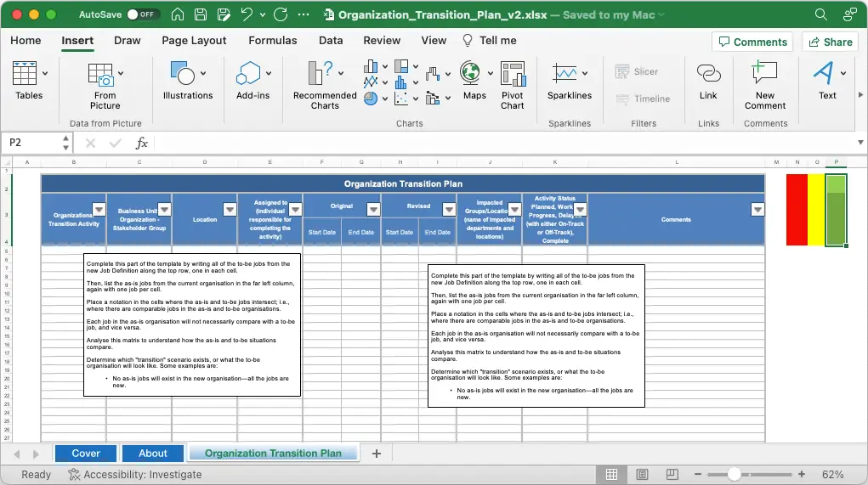The height and width of the screenshot is (485, 868).
Task: Click Accessibility: Investigate in status bar
Action: point(134,475)
